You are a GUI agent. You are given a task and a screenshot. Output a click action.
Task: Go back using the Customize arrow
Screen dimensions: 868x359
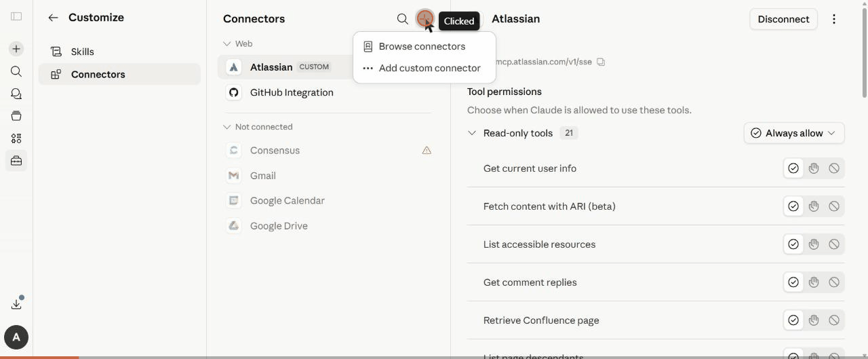pos(53,18)
